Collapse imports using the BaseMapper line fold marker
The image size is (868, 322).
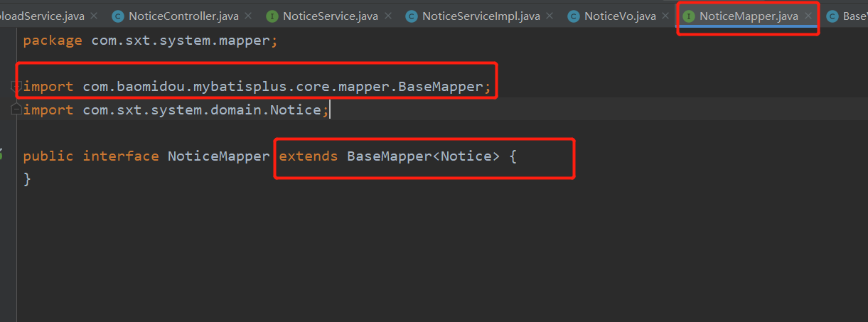(x=16, y=87)
